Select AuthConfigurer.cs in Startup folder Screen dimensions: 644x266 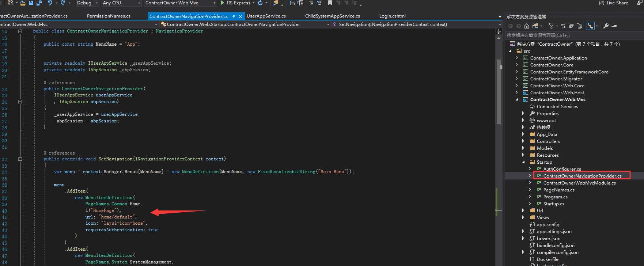562,169
